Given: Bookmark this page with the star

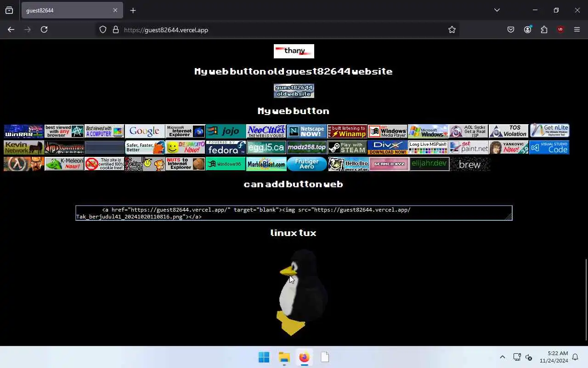Looking at the screenshot, I should 452,29.
